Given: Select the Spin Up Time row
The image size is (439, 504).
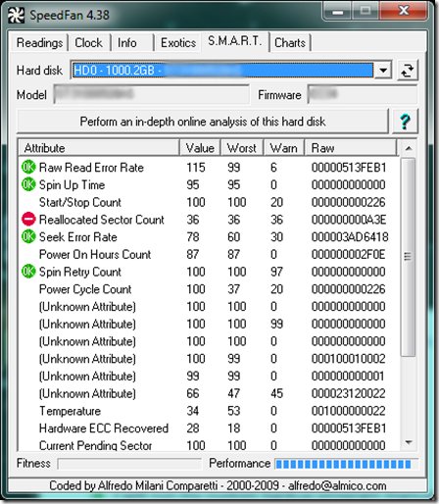Looking at the screenshot, I should click(209, 184).
